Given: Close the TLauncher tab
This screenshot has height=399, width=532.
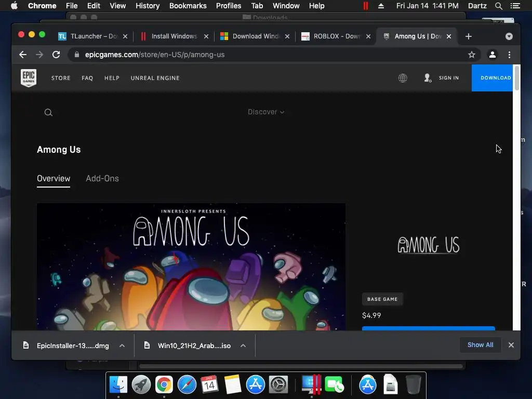Looking at the screenshot, I should (125, 36).
